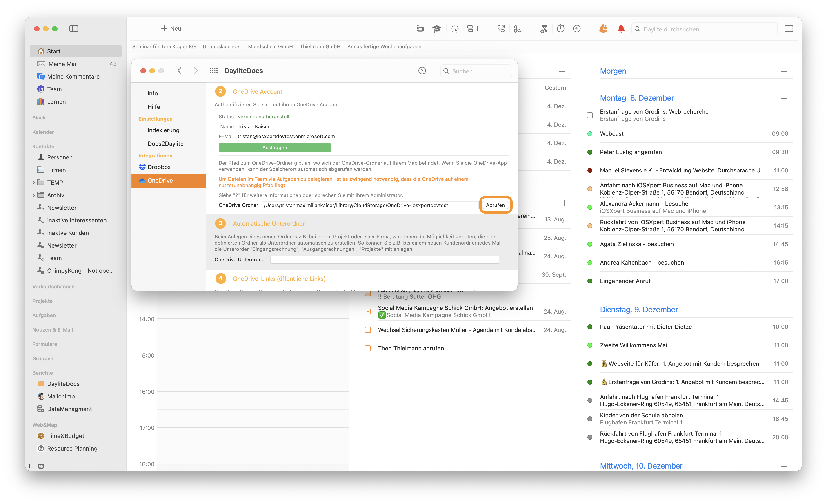Select Hilfe in DayliteDocs sidebar
Screen dimensions: 827x504
(169, 107)
